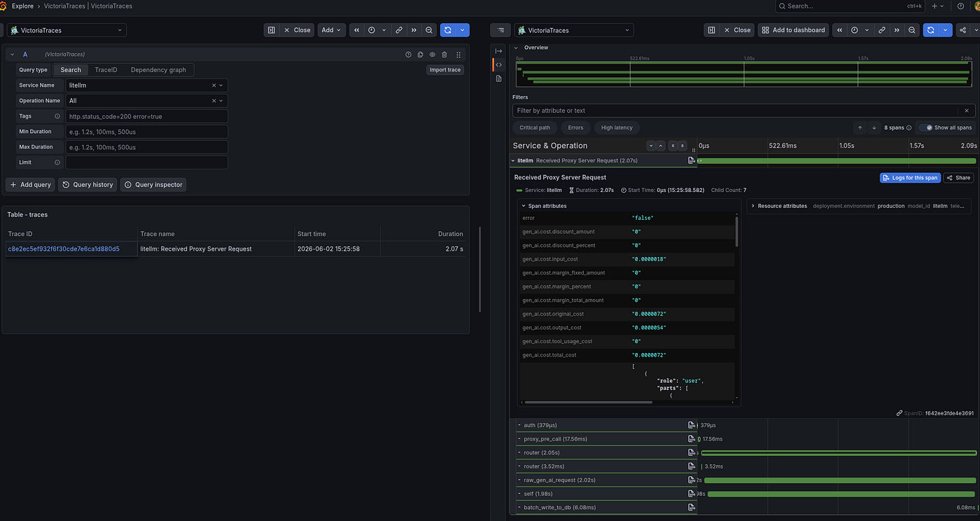Clear the span filter text with the X icon

(x=967, y=111)
